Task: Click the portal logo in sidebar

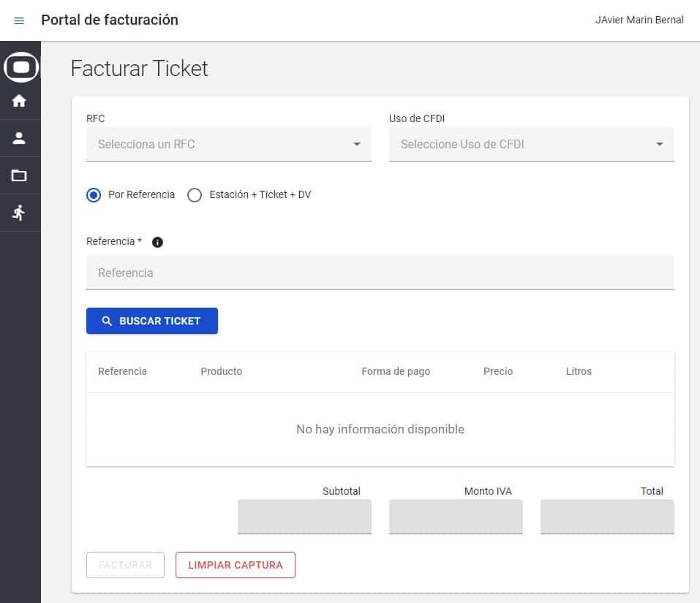Action: point(21,67)
